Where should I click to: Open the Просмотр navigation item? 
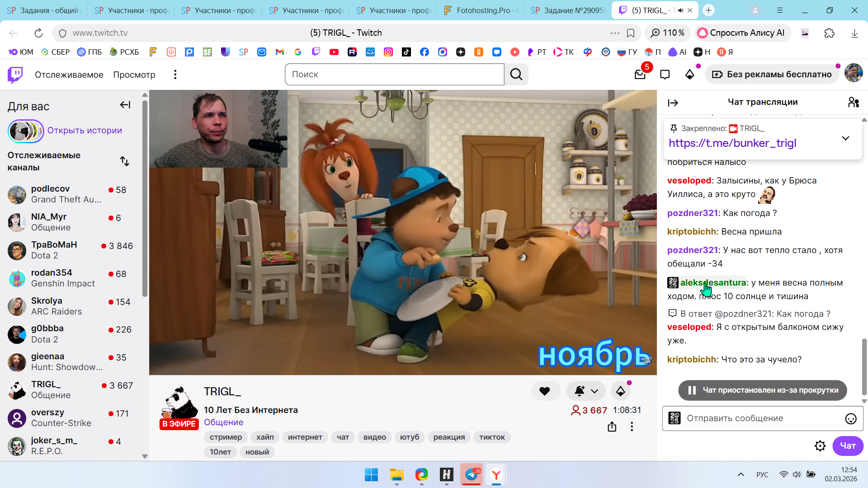(134, 75)
